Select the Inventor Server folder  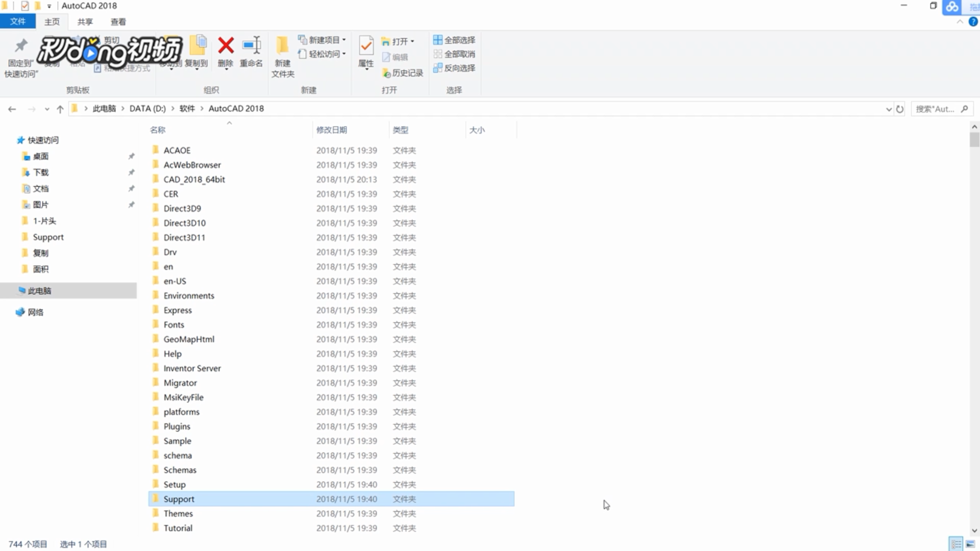(331, 368)
